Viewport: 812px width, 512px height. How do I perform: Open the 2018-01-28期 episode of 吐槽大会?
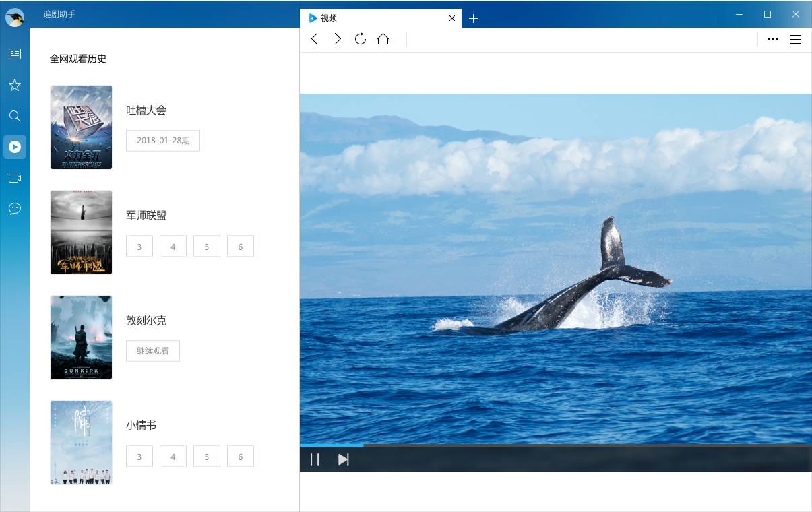click(x=163, y=141)
